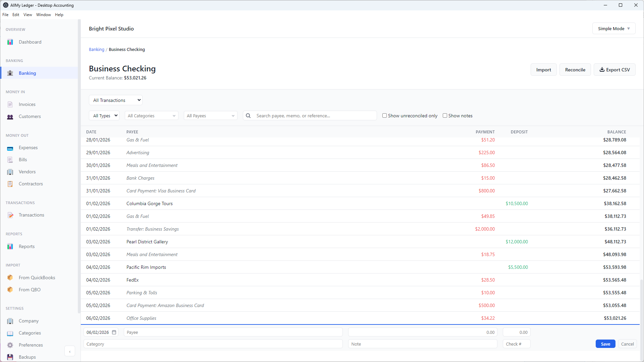Open the File menu
This screenshot has height=362, width=644.
(5, 14)
